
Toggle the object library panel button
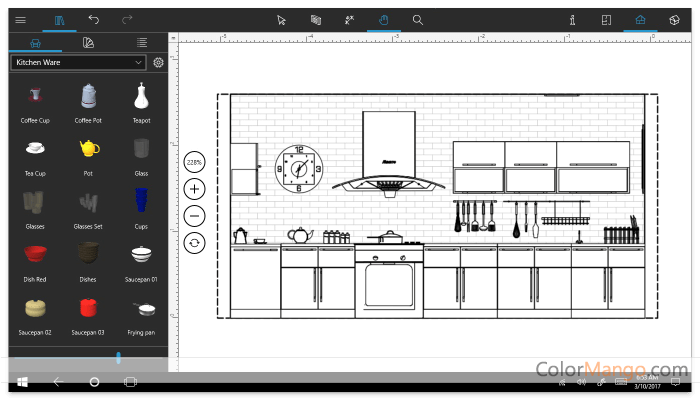tap(59, 19)
